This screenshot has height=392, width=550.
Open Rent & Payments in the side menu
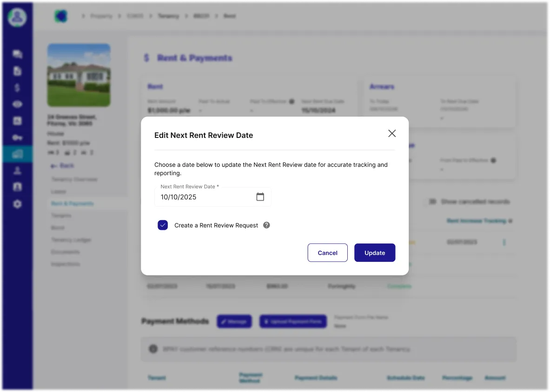(72, 203)
